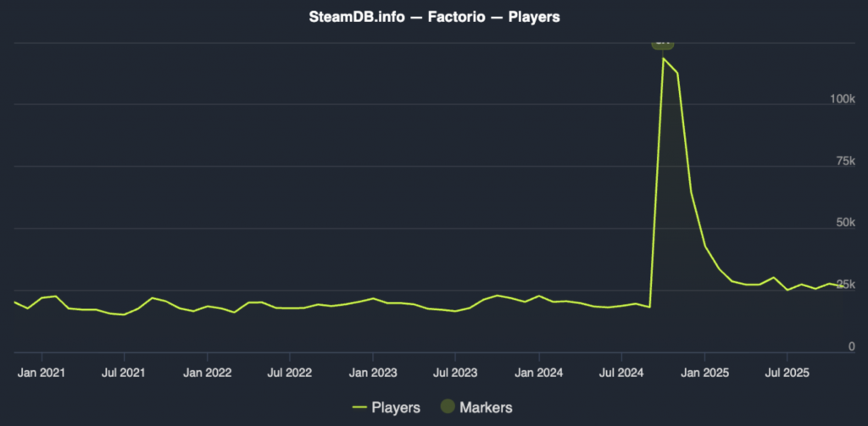Toggle the Players series in legend
The image size is (868, 426).
(395, 407)
